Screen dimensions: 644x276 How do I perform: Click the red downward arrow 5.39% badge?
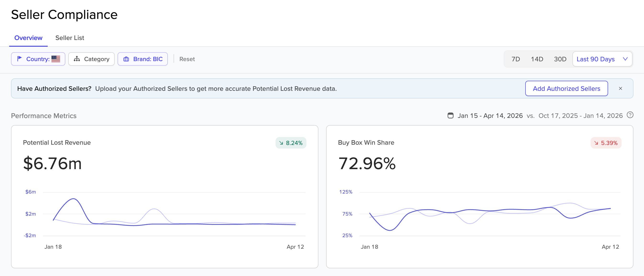point(606,143)
